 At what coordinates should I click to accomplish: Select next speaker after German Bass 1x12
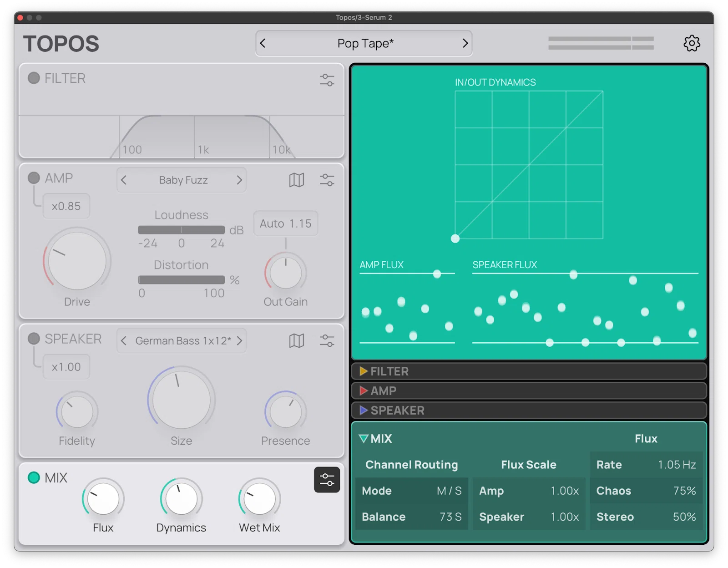coord(239,340)
